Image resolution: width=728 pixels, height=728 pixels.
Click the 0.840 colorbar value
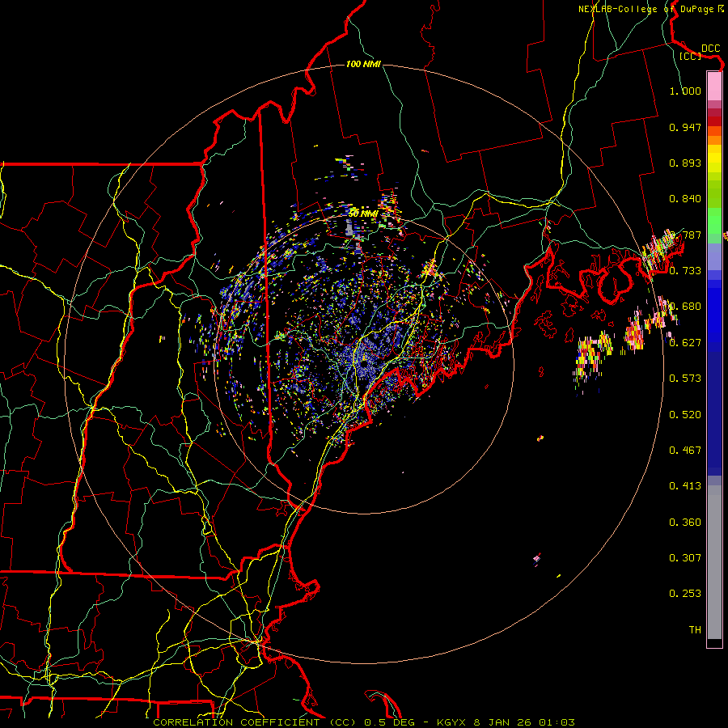(x=685, y=199)
